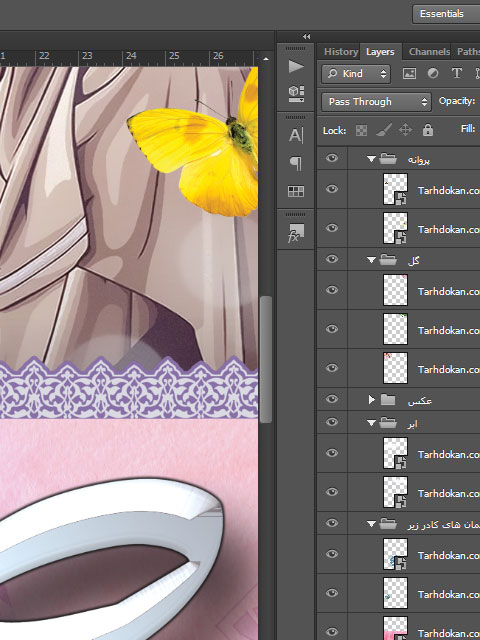This screenshot has height=640, width=480.
Task: Hide the first layer inside the گل group
Action: (x=332, y=290)
